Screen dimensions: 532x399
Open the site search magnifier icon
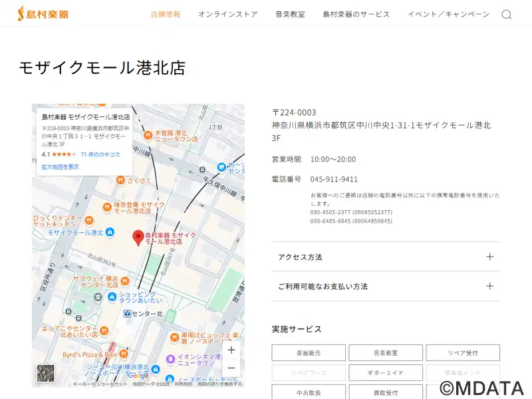pos(507,15)
